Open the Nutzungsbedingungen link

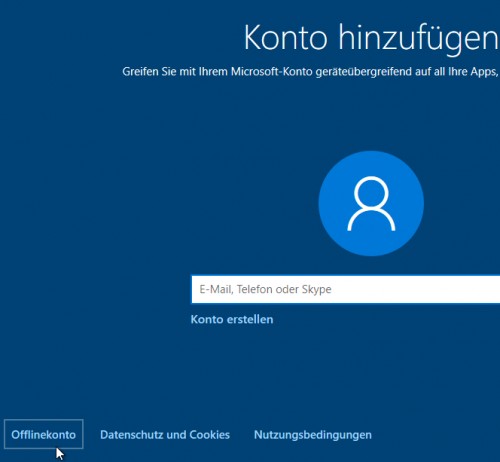(x=313, y=435)
